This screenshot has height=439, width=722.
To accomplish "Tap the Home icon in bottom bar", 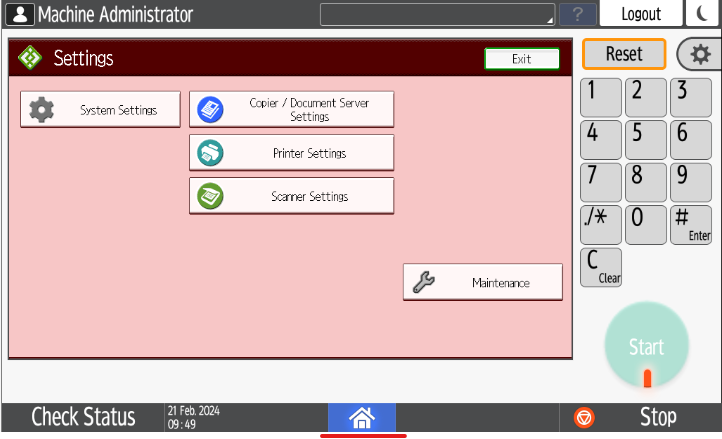I will pos(361,417).
